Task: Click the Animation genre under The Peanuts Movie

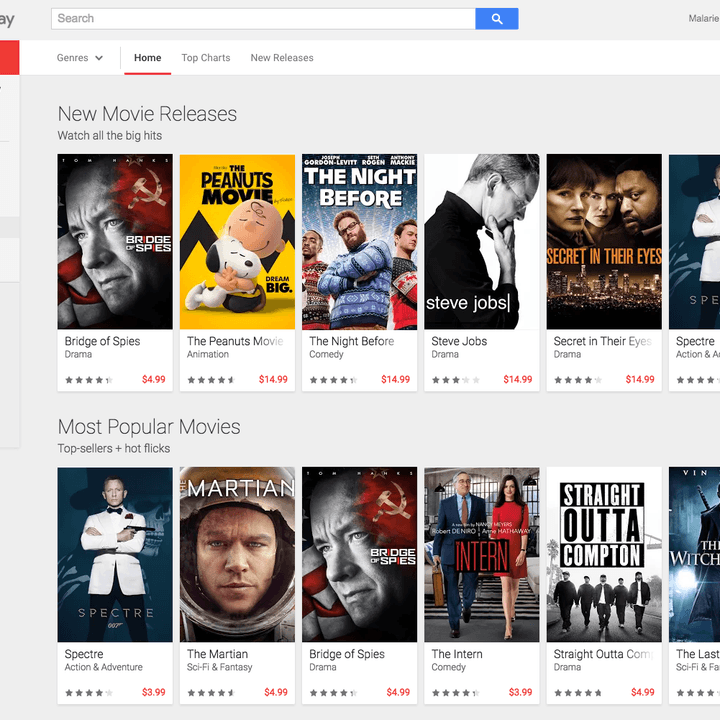Action: pos(208,354)
